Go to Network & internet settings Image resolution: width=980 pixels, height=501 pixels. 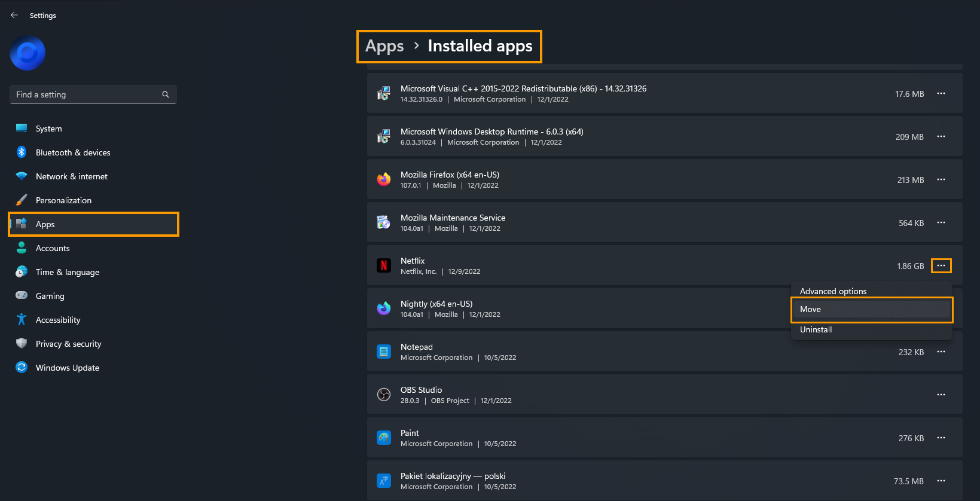click(93, 176)
